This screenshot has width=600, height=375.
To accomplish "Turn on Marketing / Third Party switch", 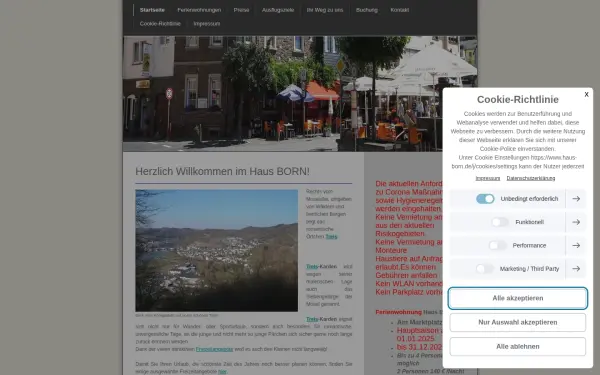I will pos(485,269).
